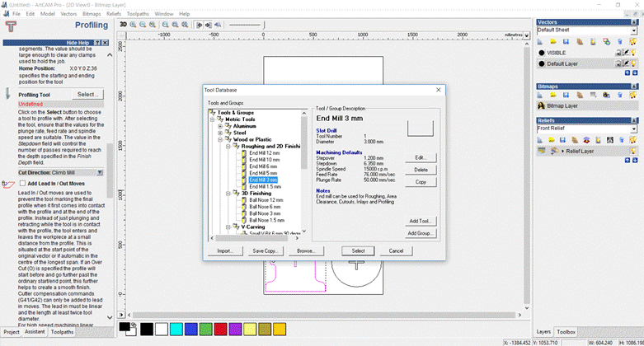Move vector layer up with blue arrow
The image size is (644, 346).
click(x=628, y=72)
